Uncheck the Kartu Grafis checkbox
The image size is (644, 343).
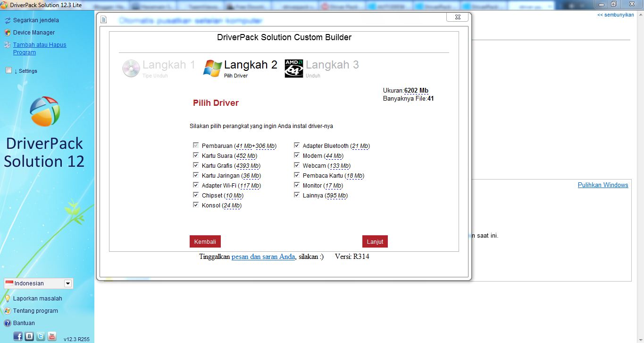(196, 165)
